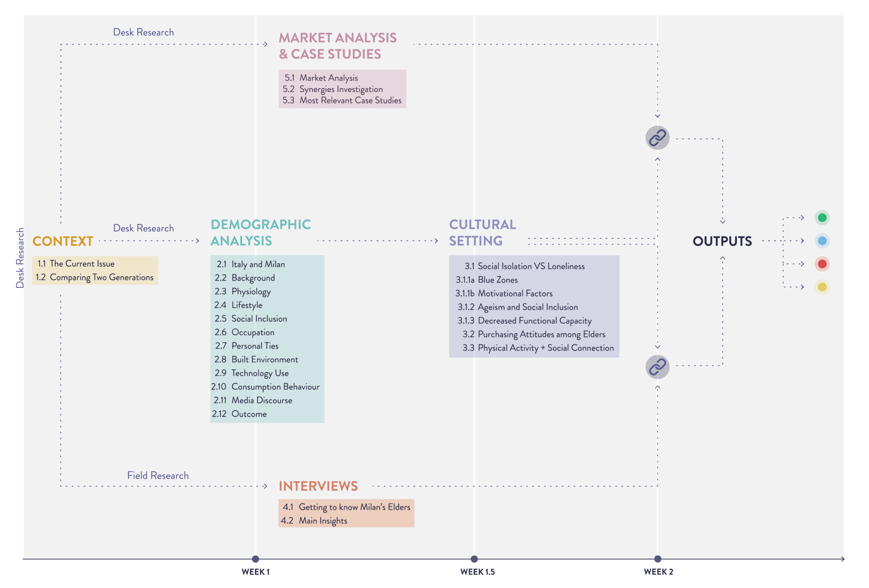This screenshot has width=869, height=588.
Task: Select 2.12 Outcome
Action: pos(239,414)
